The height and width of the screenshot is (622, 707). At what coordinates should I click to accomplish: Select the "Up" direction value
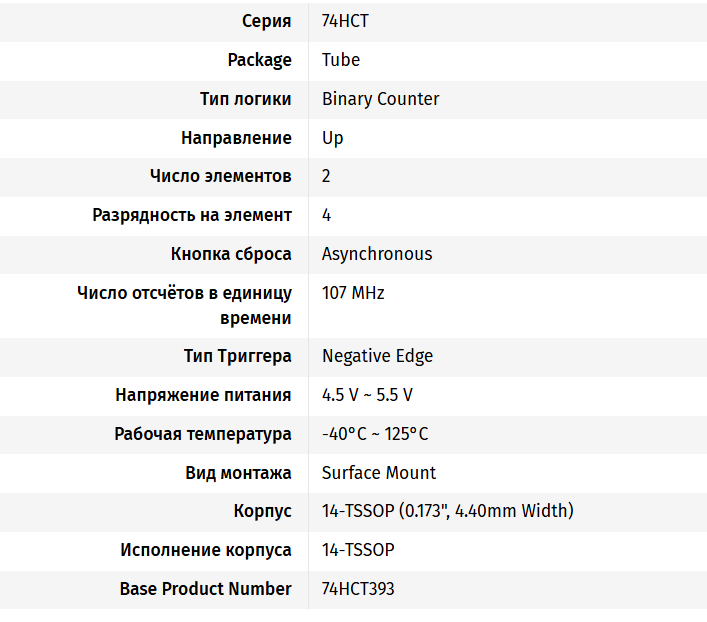(333, 138)
